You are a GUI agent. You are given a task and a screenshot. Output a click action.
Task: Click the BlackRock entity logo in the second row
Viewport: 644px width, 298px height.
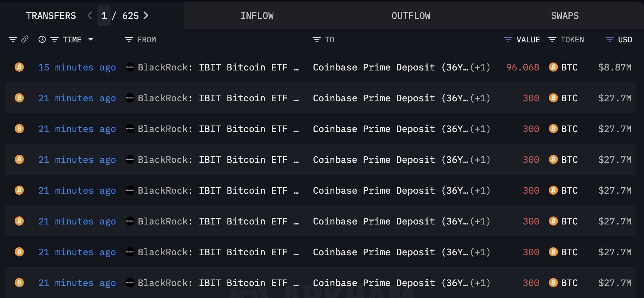pos(130,98)
